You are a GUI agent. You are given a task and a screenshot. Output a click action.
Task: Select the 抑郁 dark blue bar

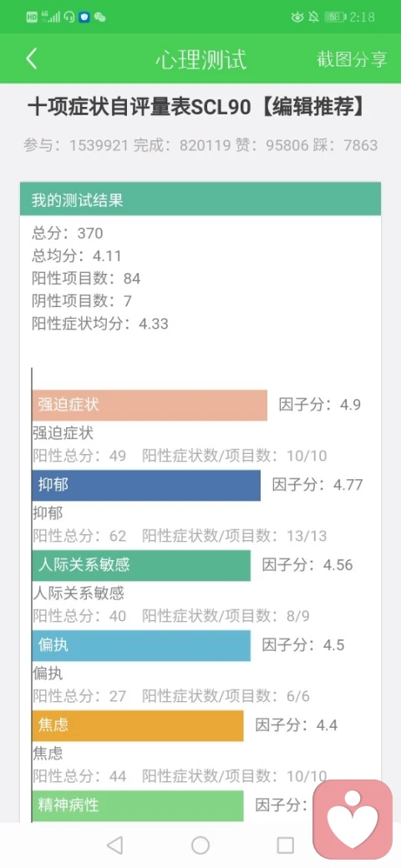click(146, 486)
